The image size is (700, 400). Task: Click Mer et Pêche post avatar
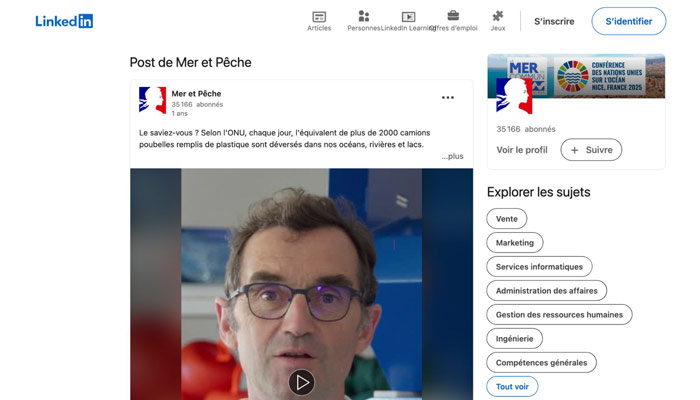(x=153, y=100)
